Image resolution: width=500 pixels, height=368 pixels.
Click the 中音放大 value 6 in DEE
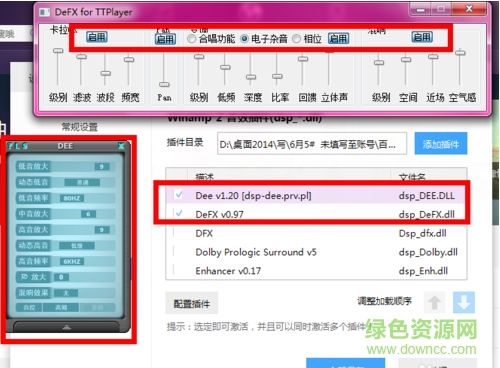click(x=88, y=214)
